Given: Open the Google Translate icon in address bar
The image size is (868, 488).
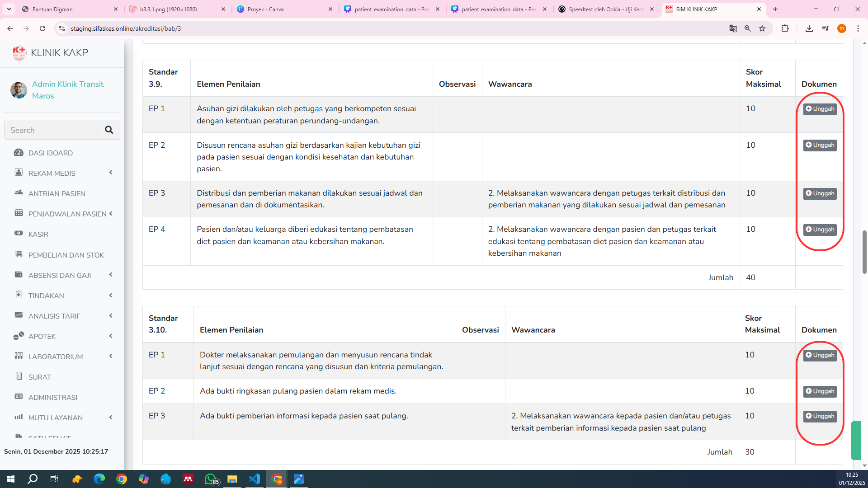Looking at the screenshot, I should point(733,28).
